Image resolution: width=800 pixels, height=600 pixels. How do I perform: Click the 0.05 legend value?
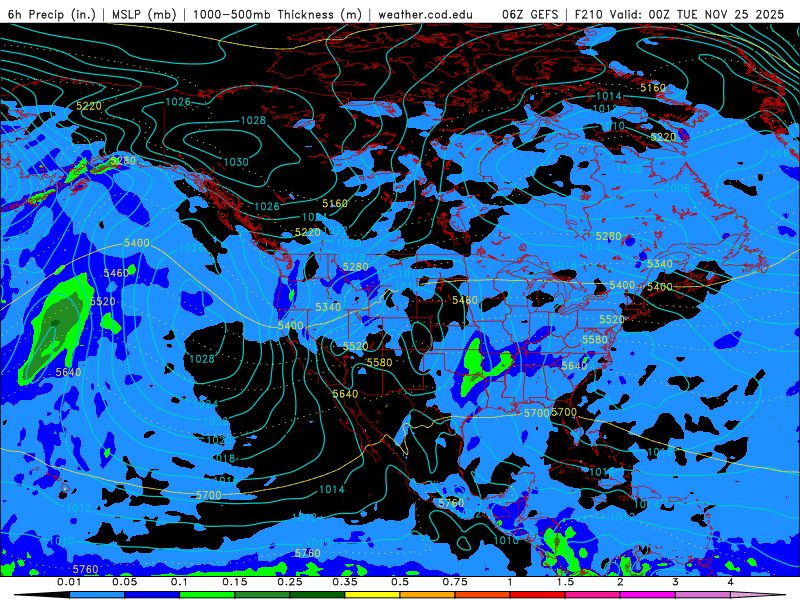click(124, 582)
